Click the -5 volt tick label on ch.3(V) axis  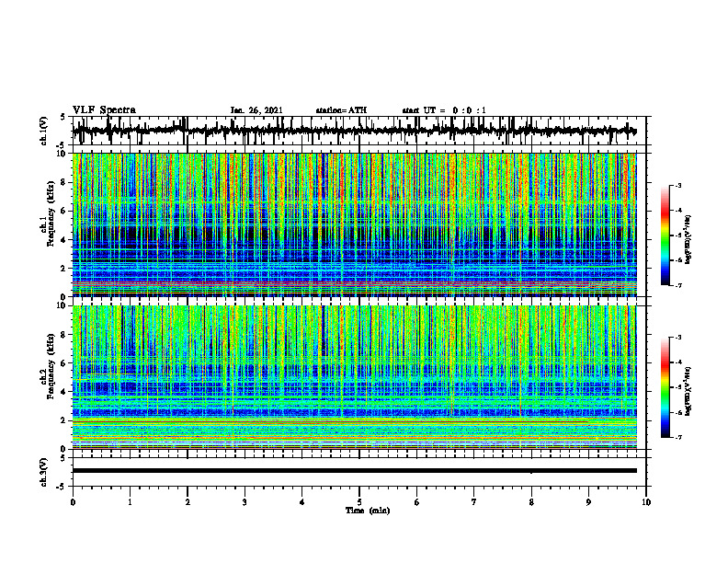click(x=62, y=487)
